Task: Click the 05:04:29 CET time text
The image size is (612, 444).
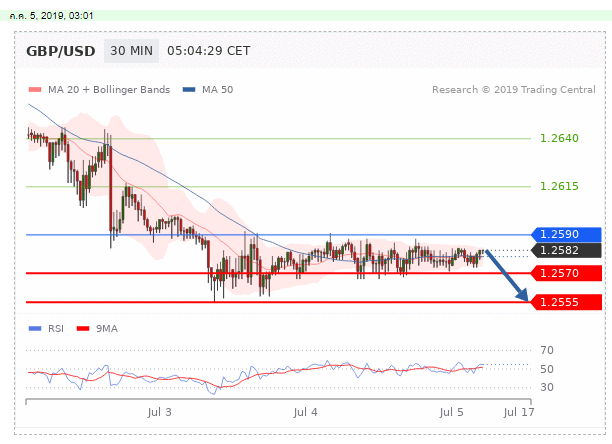Action: (208, 51)
